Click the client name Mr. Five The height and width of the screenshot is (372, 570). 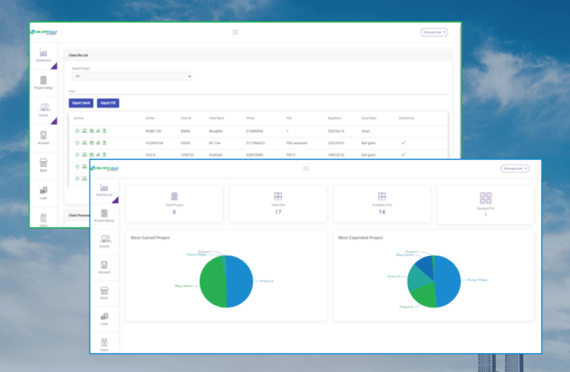(x=215, y=143)
